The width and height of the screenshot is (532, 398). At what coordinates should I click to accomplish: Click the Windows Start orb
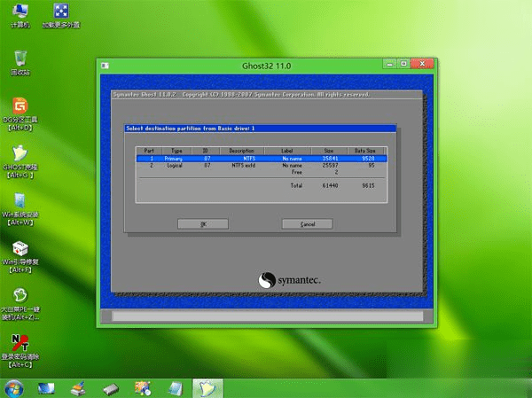(x=13, y=388)
